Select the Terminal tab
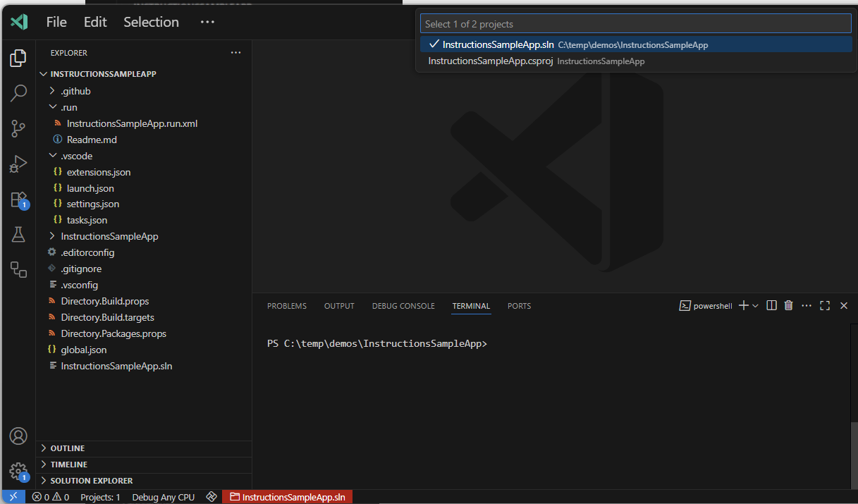This screenshot has height=504, width=858. pyautogui.click(x=471, y=306)
